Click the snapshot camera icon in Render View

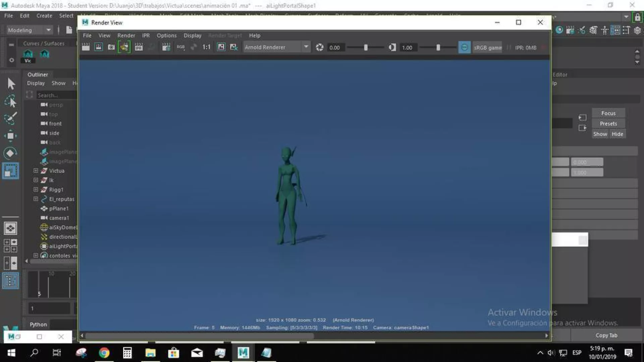pos(111,47)
